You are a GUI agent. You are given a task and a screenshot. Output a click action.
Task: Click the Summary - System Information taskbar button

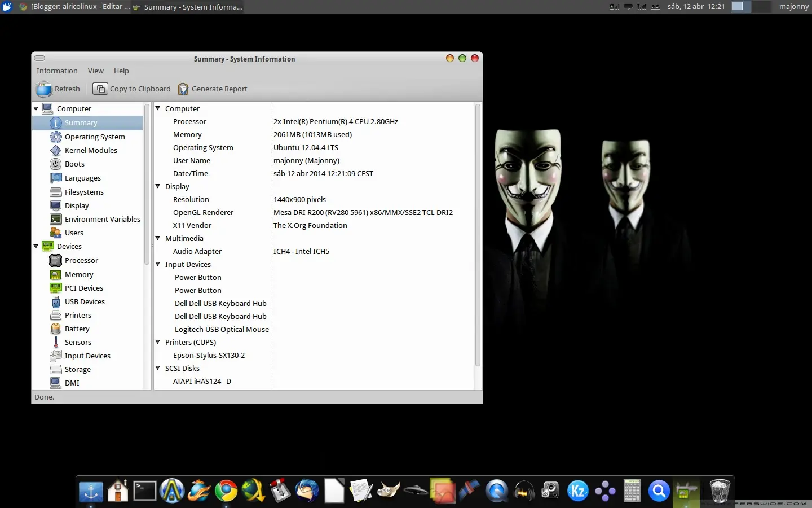point(188,7)
